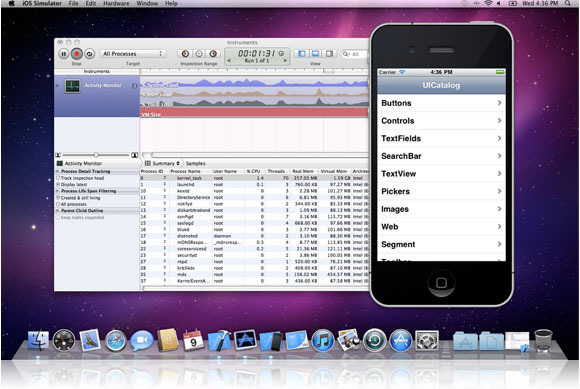
Task: Open the Window menu in menu bar
Action: [x=147, y=3]
